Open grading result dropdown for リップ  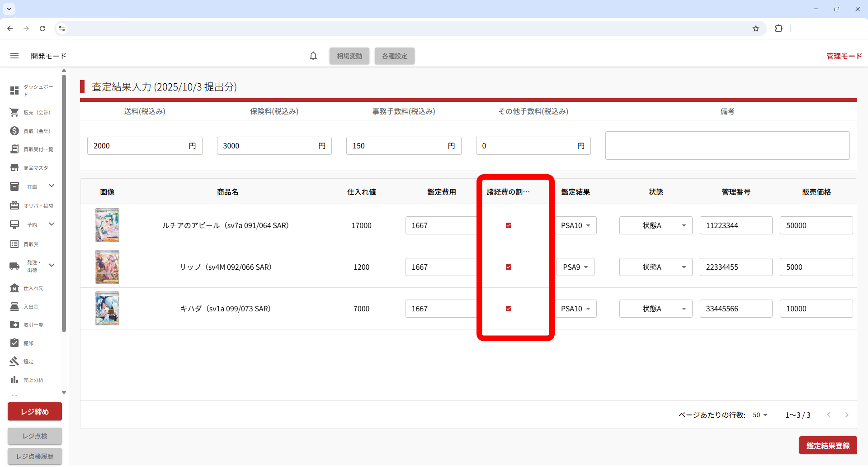[x=576, y=267]
